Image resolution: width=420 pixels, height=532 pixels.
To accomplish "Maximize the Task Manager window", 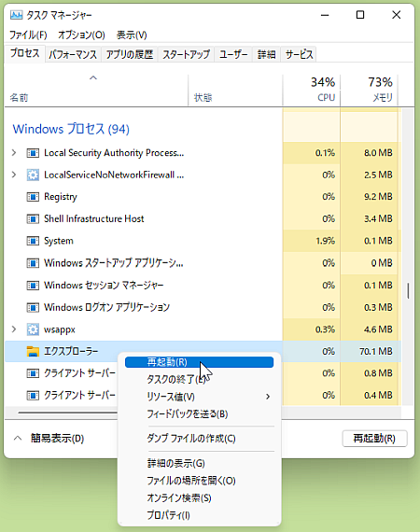I will [360, 15].
